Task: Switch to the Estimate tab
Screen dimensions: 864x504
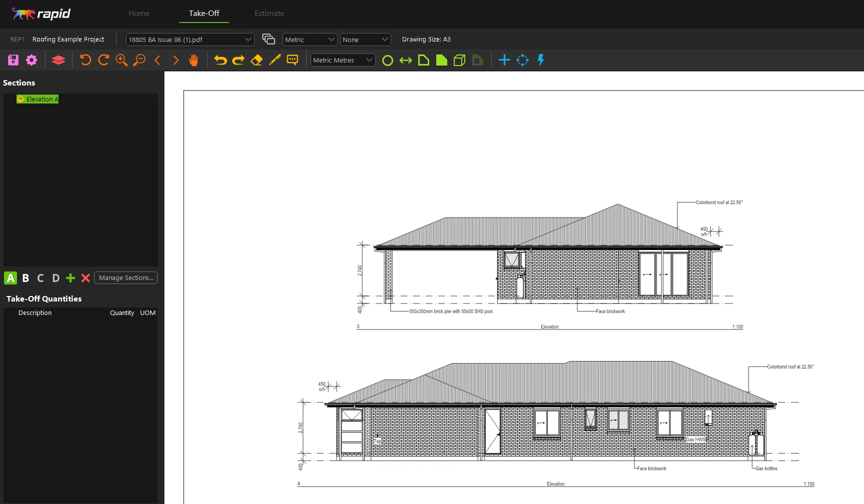Action: [269, 13]
